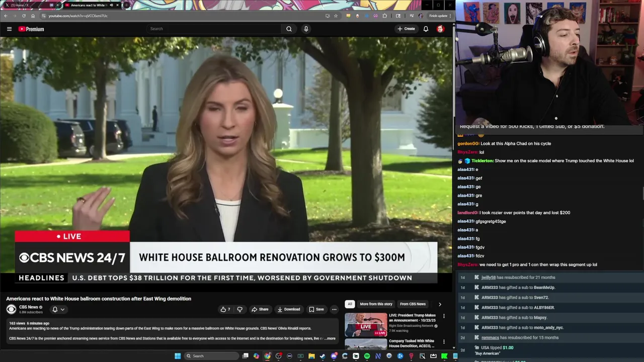The image size is (644, 362).
Task: Select the All filter chip
Action: point(350,304)
